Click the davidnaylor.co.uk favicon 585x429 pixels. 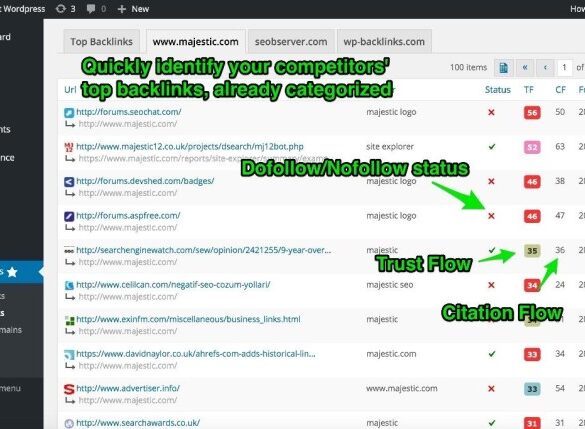click(69, 354)
